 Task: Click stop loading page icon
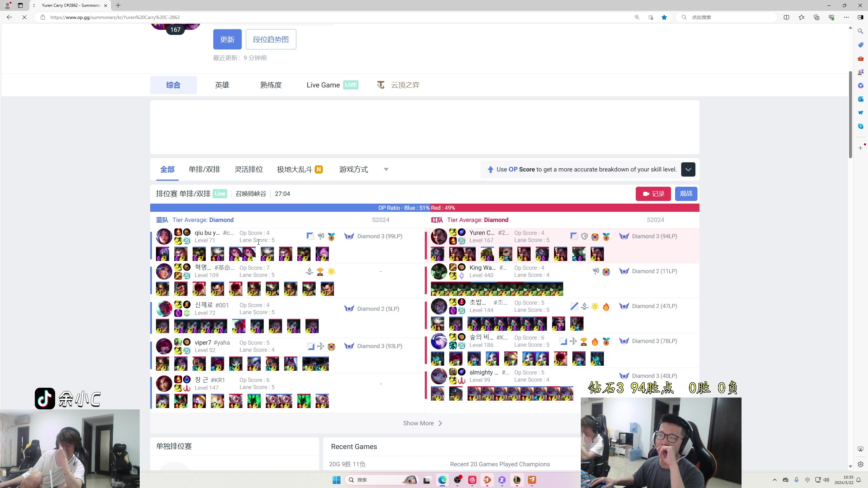pos(24,17)
